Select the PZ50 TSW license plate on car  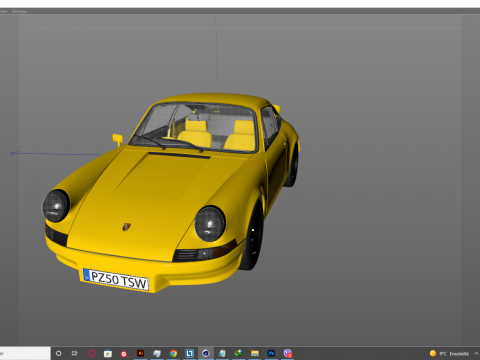point(115,280)
